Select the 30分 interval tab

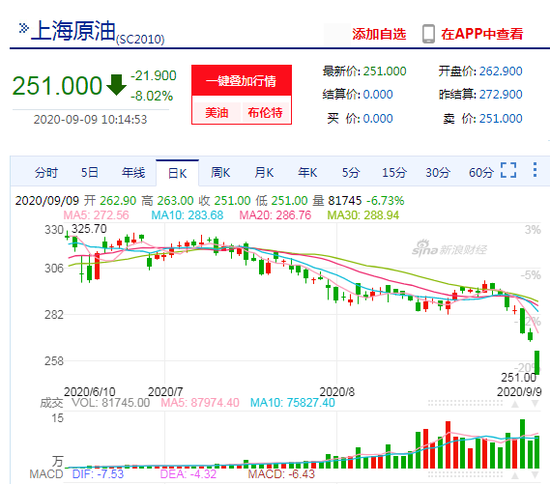coord(437,173)
